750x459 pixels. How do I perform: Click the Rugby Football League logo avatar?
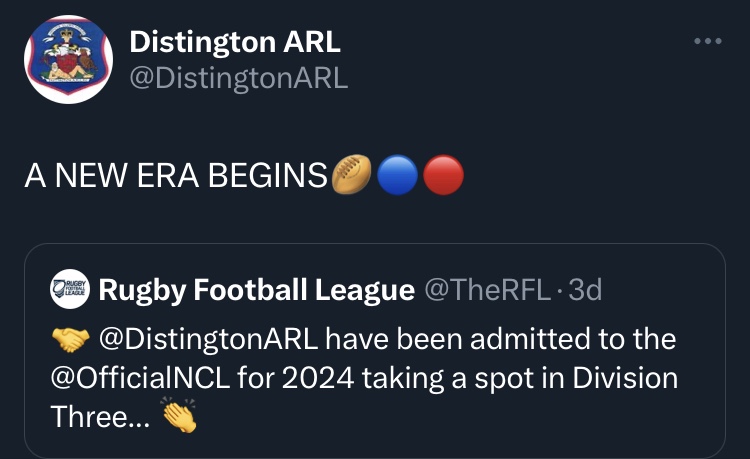point(70,290)
